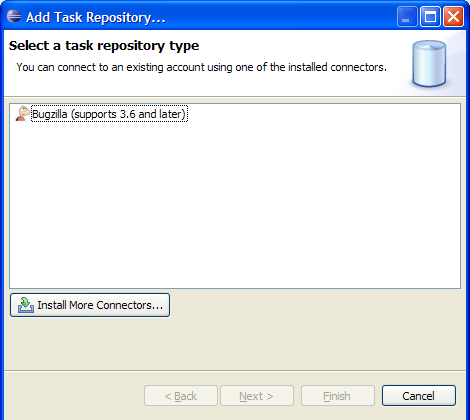Screen dimensions: 470x420
Task: Go to the previous page with Back
Action: [x=181, y=396]
